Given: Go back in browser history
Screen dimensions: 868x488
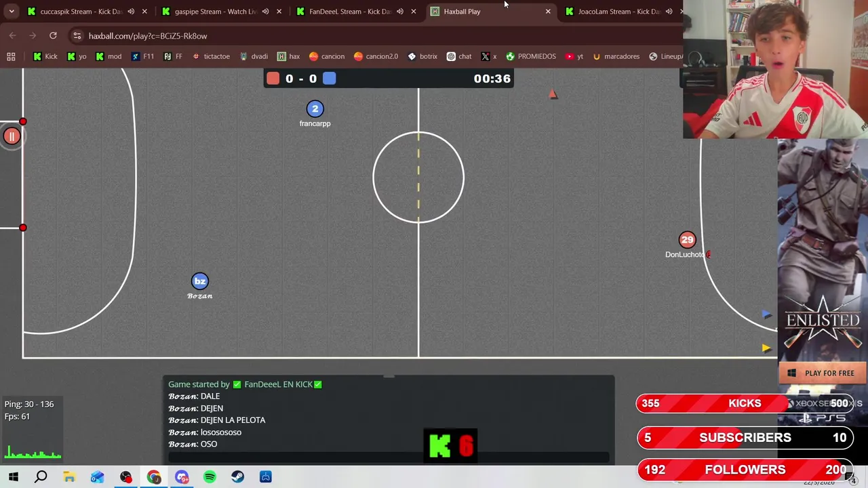Looking at the screenshot, I should click(12, 36).
